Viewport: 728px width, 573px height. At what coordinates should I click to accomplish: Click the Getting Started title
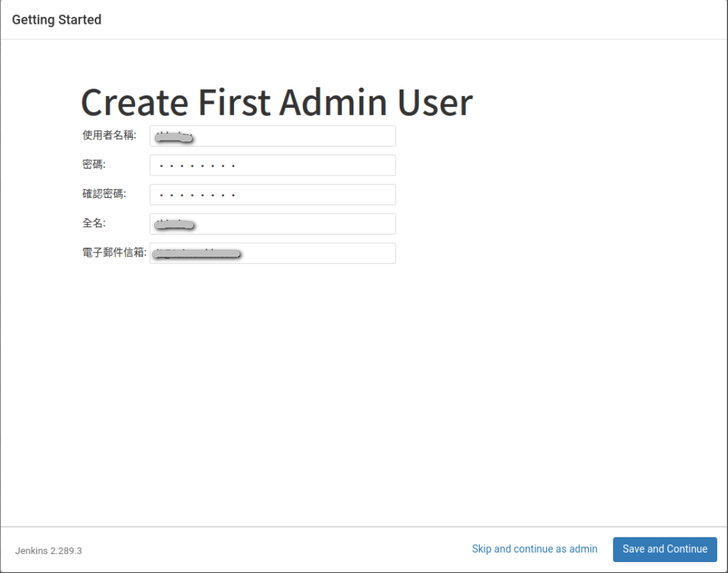(x=57, y=20)
